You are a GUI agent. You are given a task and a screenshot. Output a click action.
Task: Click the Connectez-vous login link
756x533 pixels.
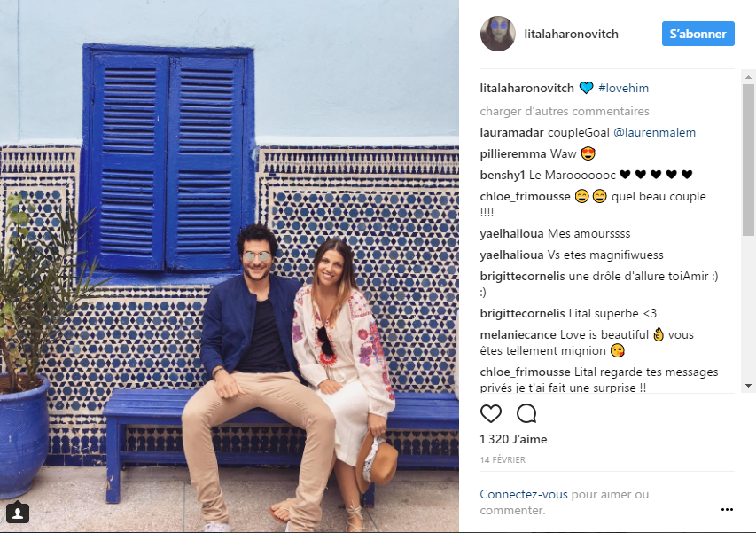(524, 494)
